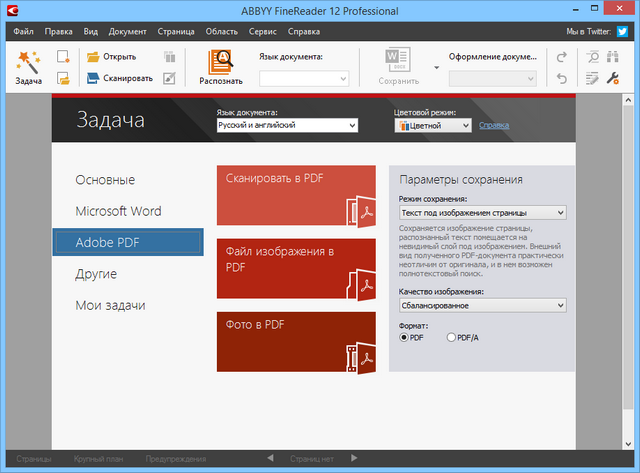This screenshot has width=640, height=473.
Task: Switch to the Microsoft Word tab
Action: coord(118,211)
